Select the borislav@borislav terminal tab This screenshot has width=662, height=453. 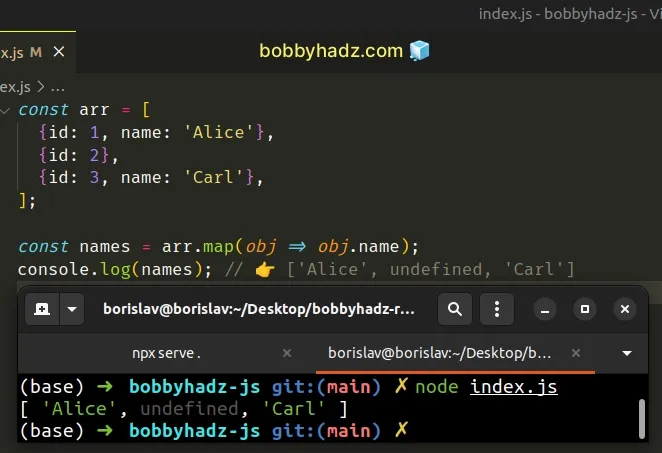click(x=442, y=353)
